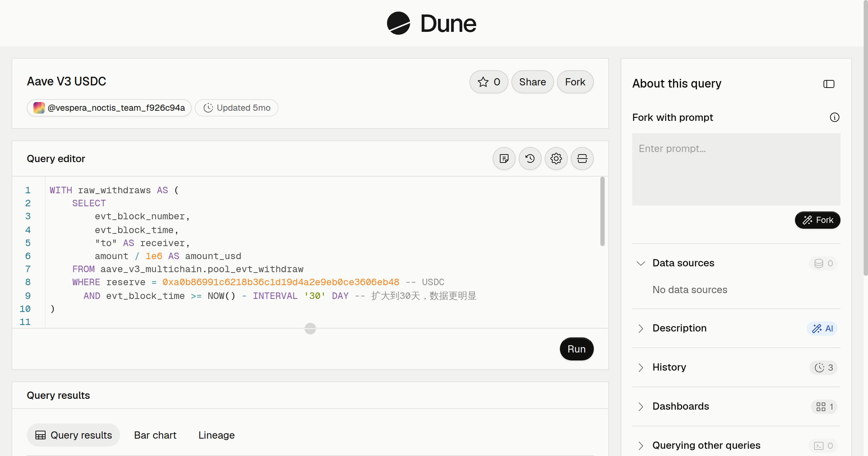Open query editor settings gear

tap(556, 159)
